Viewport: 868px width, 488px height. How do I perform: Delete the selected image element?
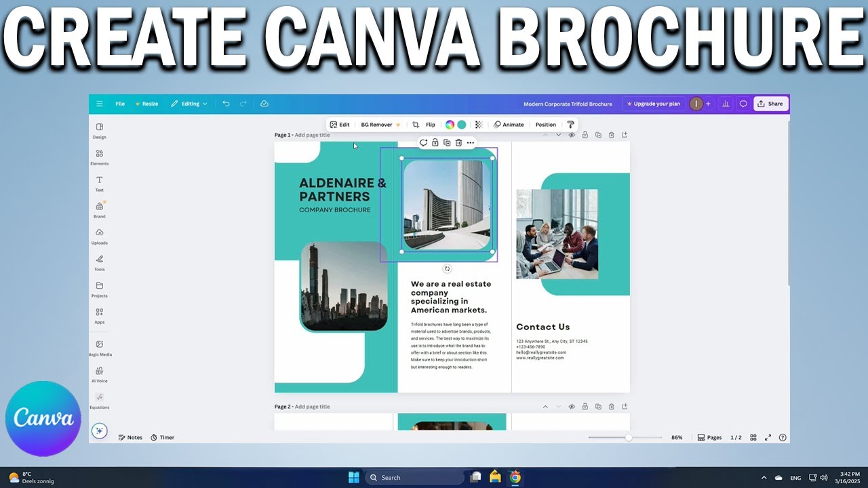pyautogui.click(x=458, y=142)
